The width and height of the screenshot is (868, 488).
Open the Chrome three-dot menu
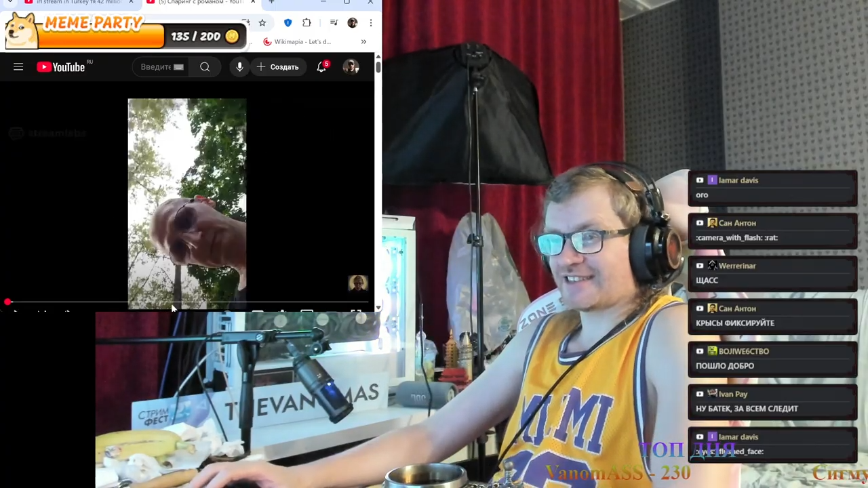click(370, 23)
